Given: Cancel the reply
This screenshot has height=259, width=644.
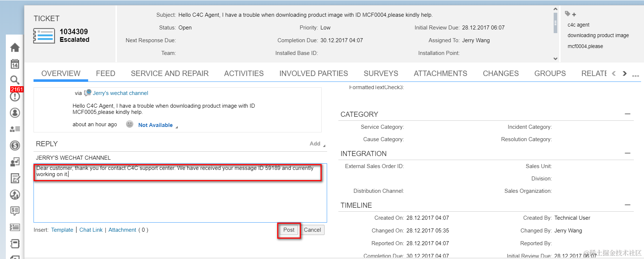Looking at the screenshot, I should [x=313, y=230].
